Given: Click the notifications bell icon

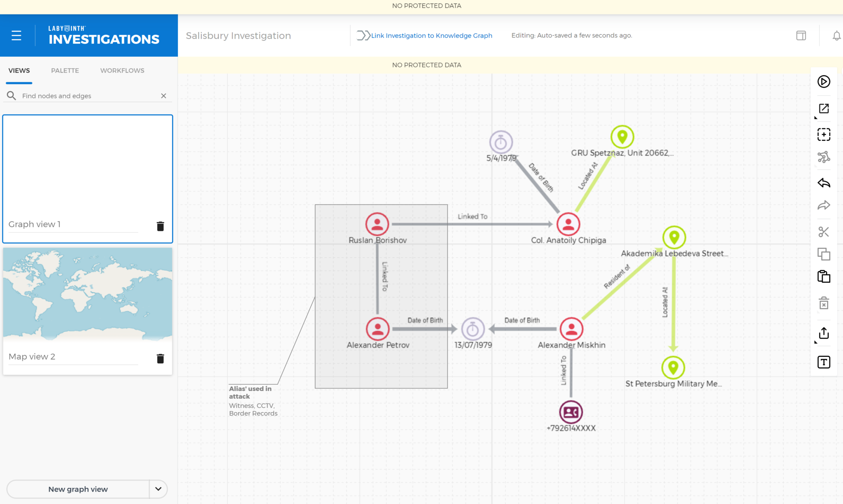Looking at the screenshot, I should 837,35.
